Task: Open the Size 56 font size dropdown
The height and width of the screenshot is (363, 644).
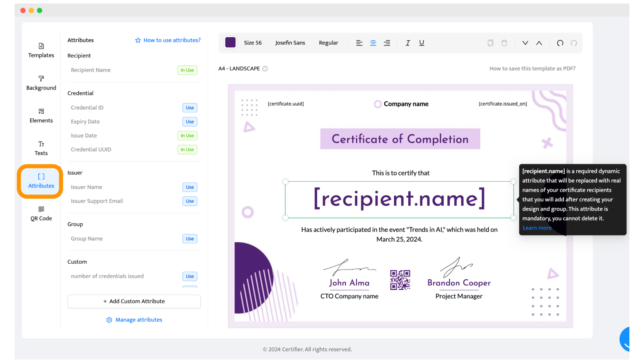Action: coord(253,43)
